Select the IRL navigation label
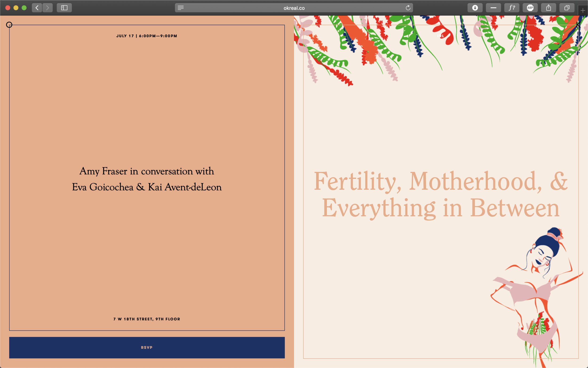Screen dimensions: 588x368 pyautogui.click(x=441, y=36)
